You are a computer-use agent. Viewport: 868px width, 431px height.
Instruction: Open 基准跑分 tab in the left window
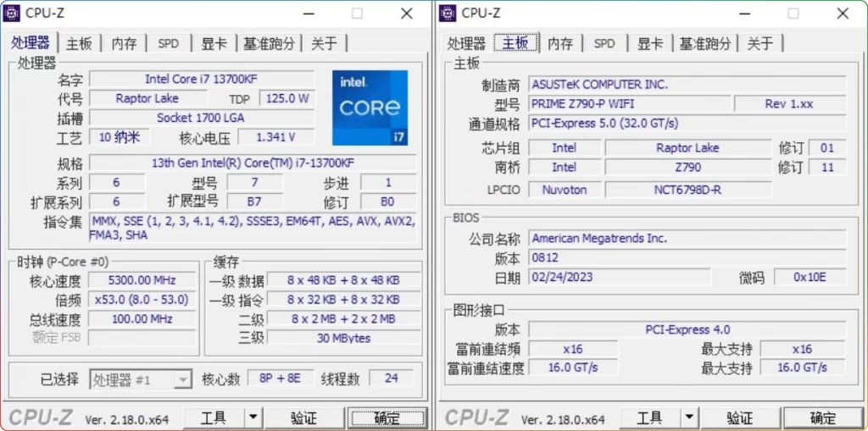tap(270, 43)
